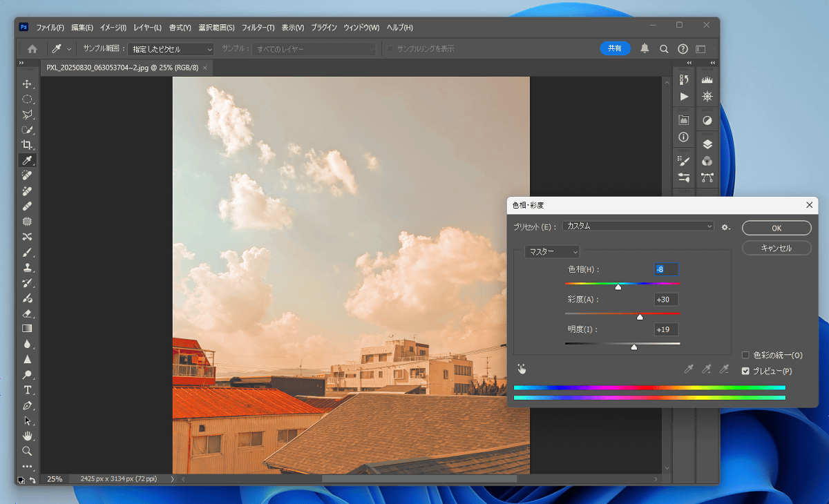Select the Eraser tool

click(28, 313)
